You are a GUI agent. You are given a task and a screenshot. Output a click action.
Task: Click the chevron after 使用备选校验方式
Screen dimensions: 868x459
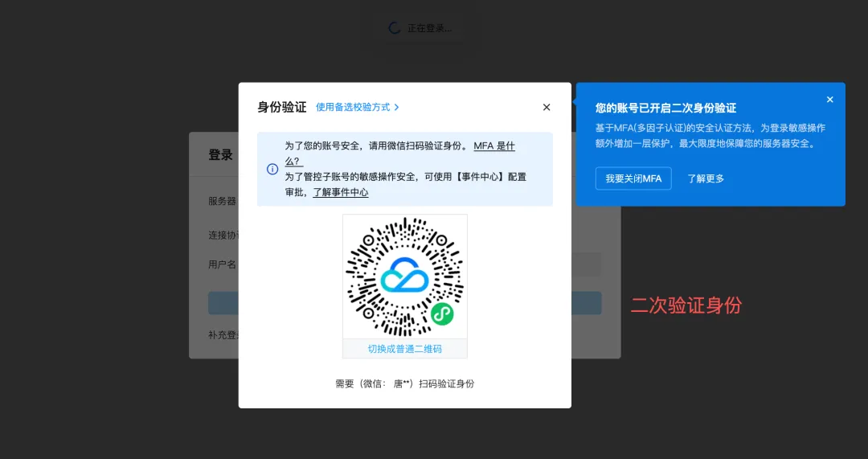coord(396,108)
